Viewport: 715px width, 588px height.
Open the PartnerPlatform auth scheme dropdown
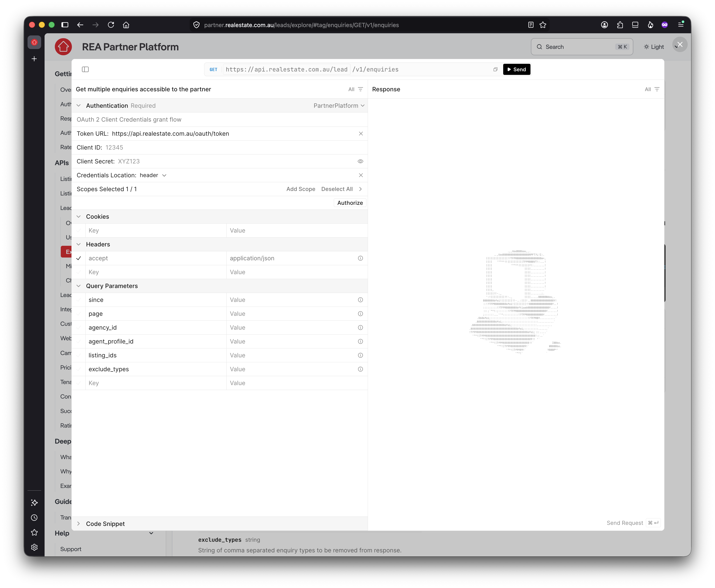(x=339, y=106)
